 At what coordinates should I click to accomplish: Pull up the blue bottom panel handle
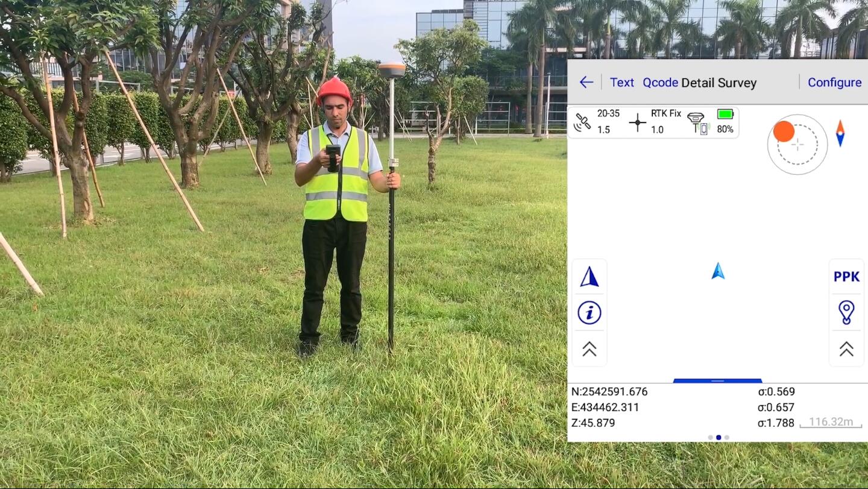click(x=717, y=380)
